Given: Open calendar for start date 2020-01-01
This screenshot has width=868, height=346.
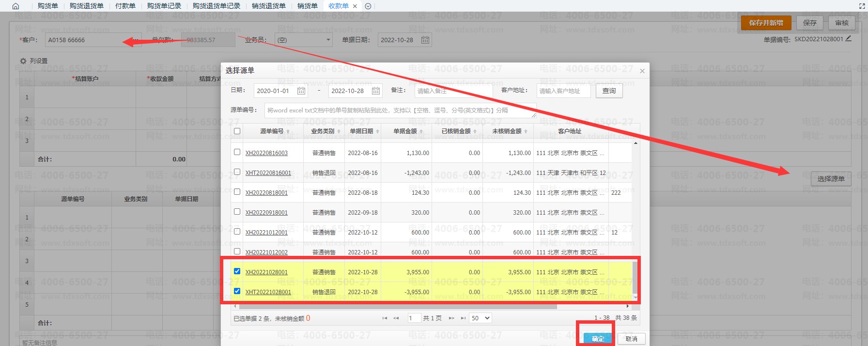Looking at the screenshot, I should coord(301,91).
